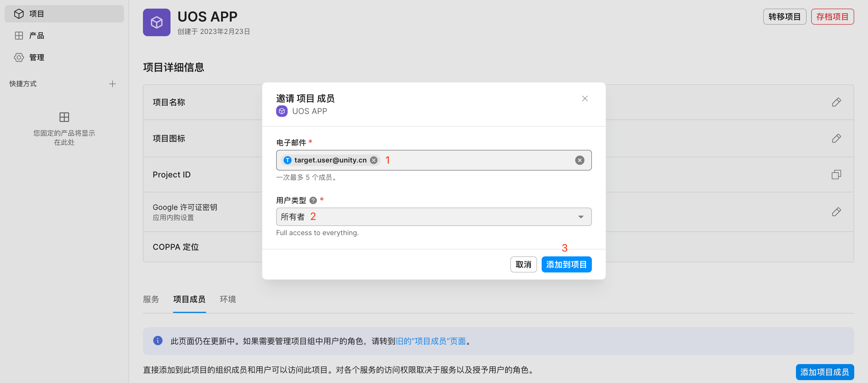
Task: Switch to the 服务 tab
Action: coord(151,299)
